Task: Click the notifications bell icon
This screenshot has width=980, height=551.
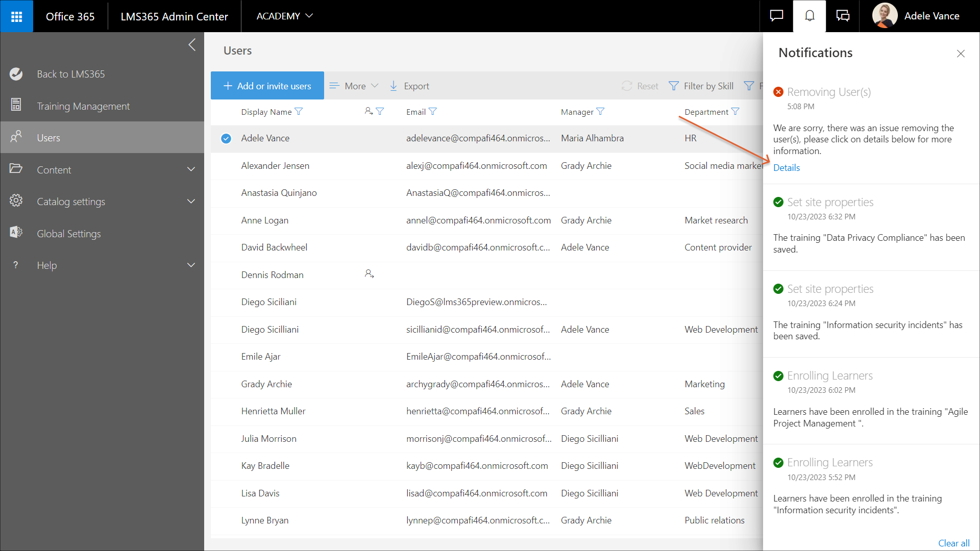Action: 810,16
